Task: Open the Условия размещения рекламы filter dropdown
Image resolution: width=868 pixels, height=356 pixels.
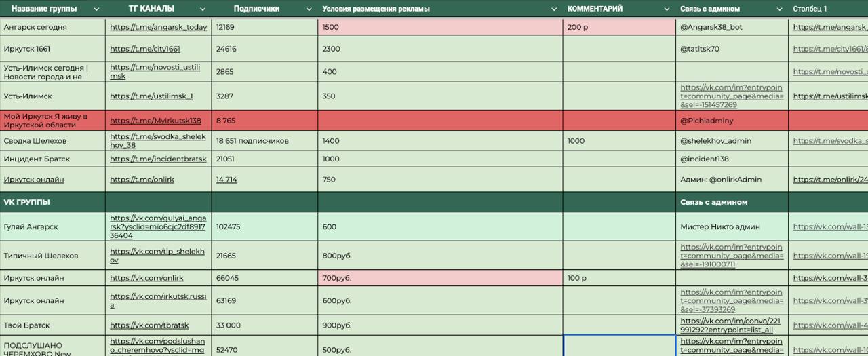Action: click(553, 9)
